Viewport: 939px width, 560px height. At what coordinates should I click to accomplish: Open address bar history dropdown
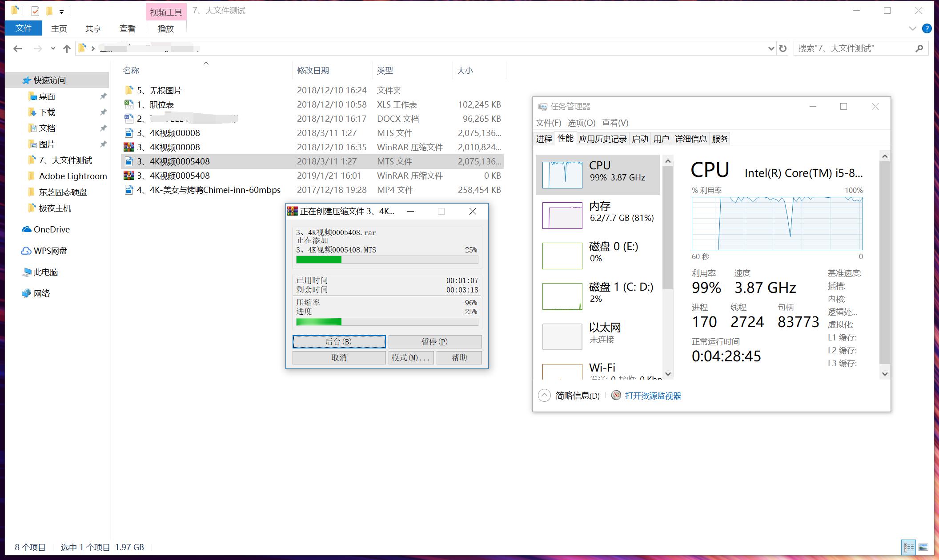point(771,48)
